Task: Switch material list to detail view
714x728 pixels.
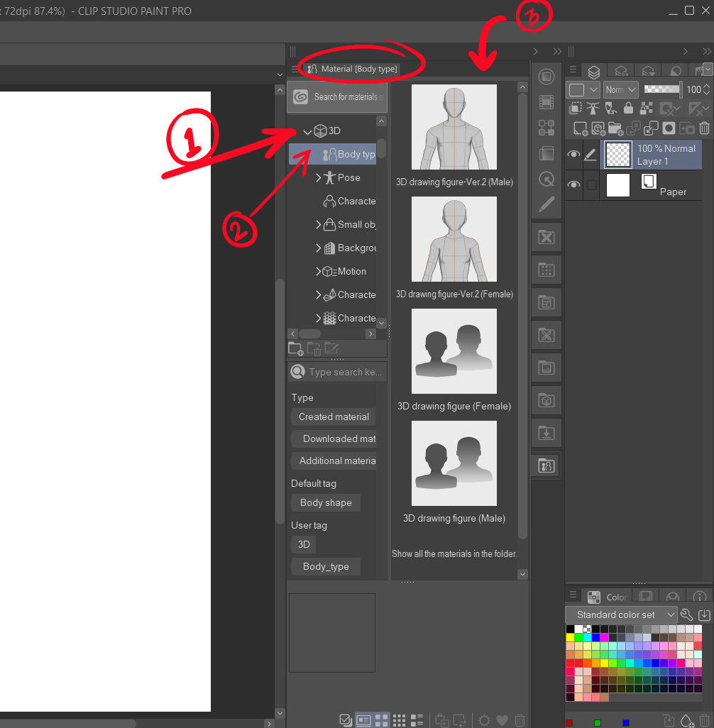Action: (x=417, y=721)
